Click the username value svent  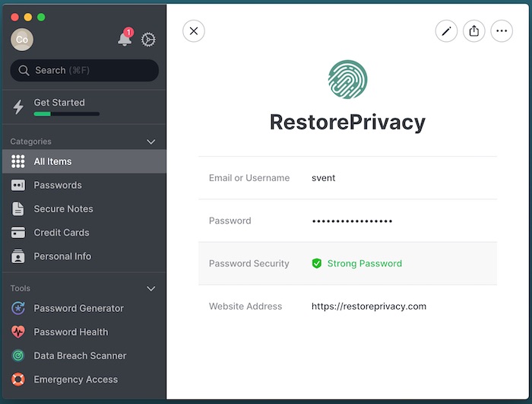tap(323, 178)
